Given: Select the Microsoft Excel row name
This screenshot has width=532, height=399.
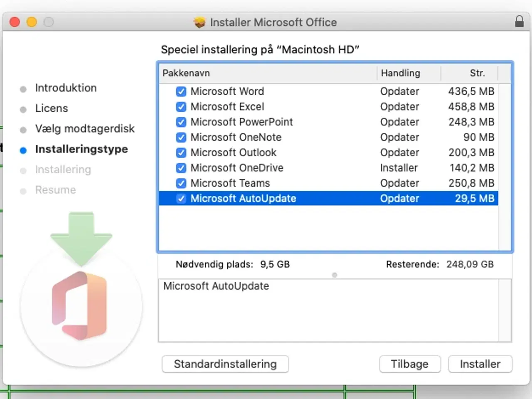Looking at the screenshot, I should pyautogui.click(x=227, y=107).
